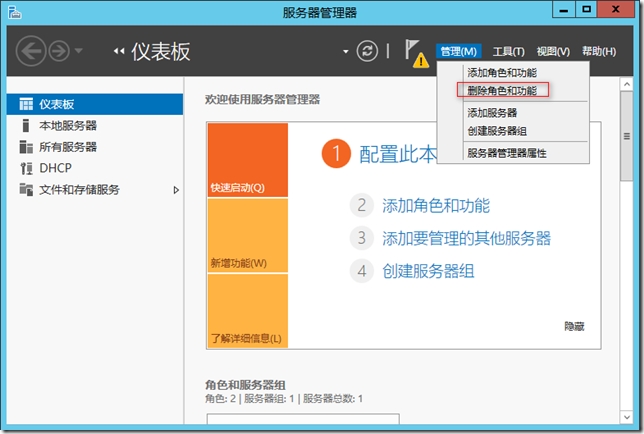Screen dimensions: 644x434
Task: Click the back navigation arrow
Action: (31, 51)
